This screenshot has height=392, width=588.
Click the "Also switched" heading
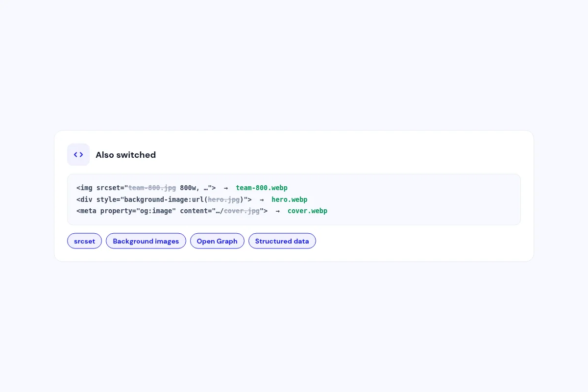[x=125, y=155]
